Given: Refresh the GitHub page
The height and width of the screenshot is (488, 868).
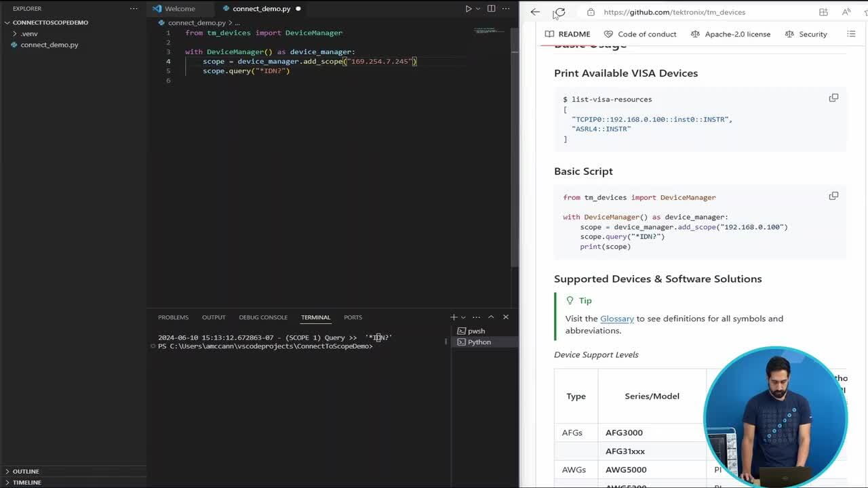Looking at the screenshot, I should [x=559, y=12].
